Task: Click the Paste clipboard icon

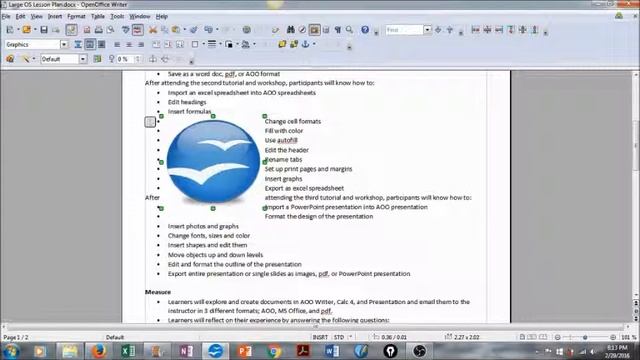Action: 176,30
